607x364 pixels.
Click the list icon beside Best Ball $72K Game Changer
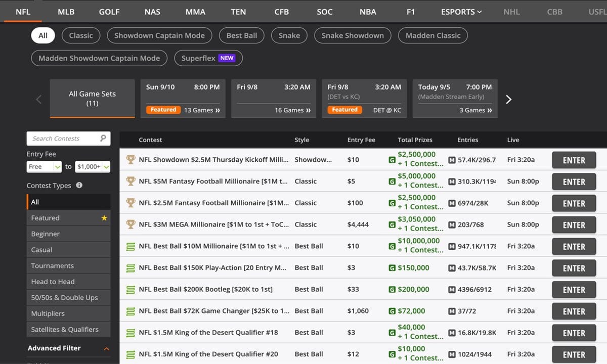pyautogui.click(x=131, y=311)
